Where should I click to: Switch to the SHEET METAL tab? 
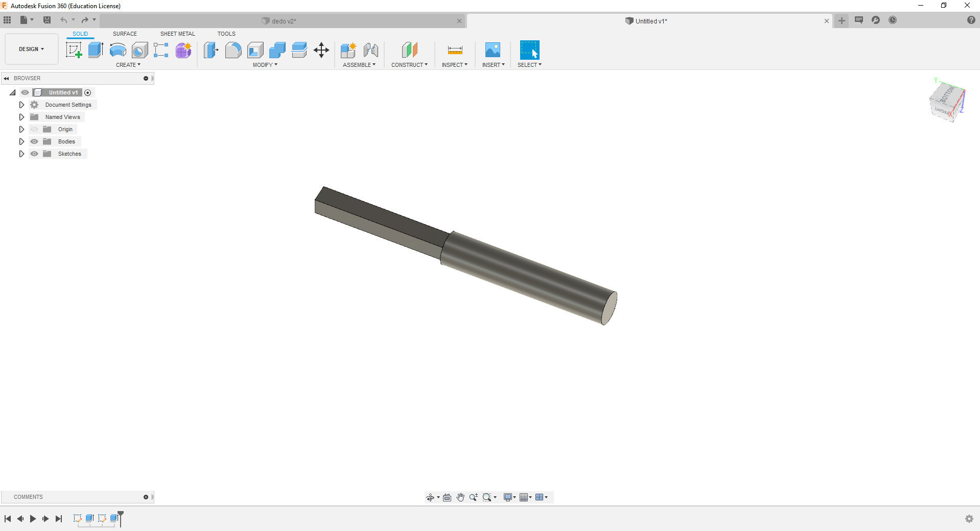pyautogui.click(x=177, y=34)
